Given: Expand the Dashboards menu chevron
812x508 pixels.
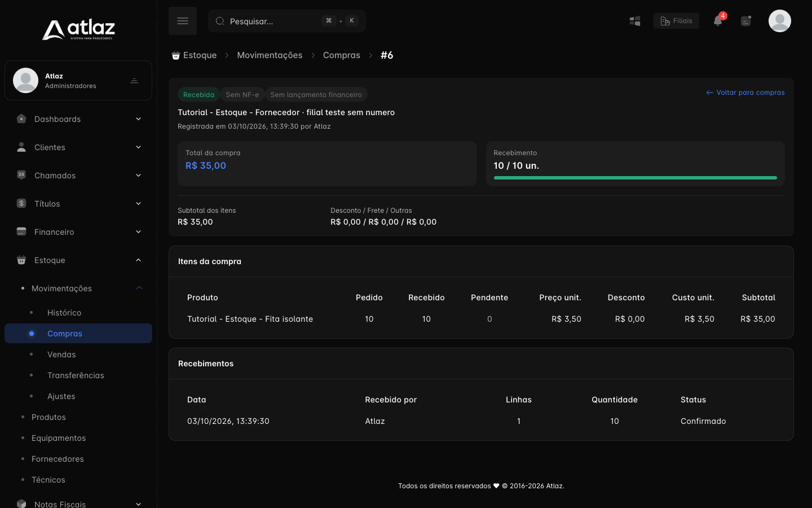Looking at the screenshot, I should pos(138,119).
